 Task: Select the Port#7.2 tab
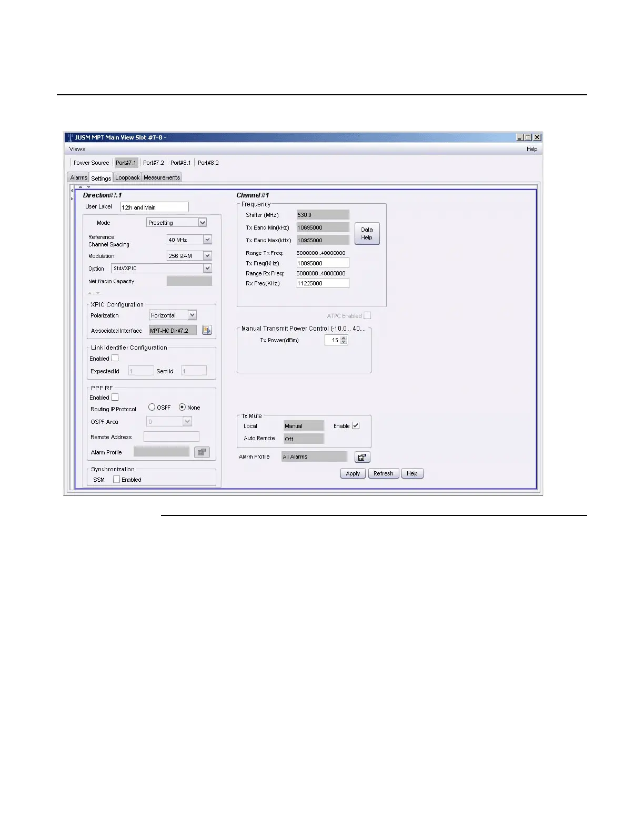pyautogui.click(x=154, y=163)
